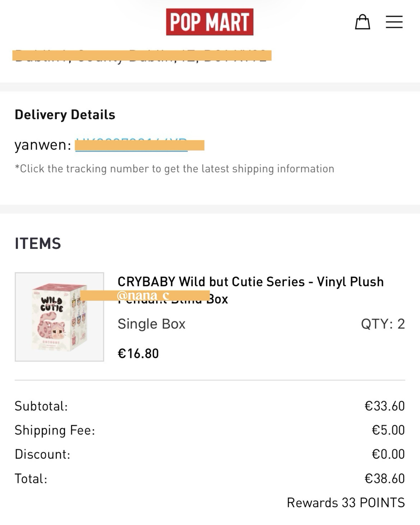This screenshot has height=525, width=420.
Task: Tap the POP MART logo
Action: (x=209, y=22)
